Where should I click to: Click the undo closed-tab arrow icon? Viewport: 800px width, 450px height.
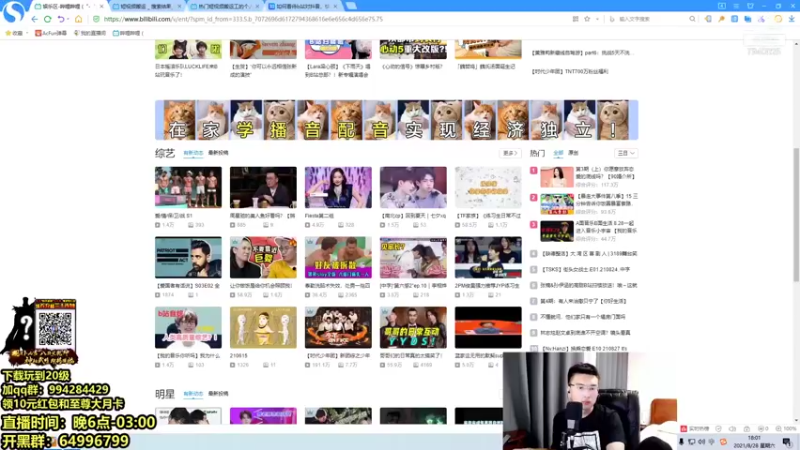tap(61, 19)
